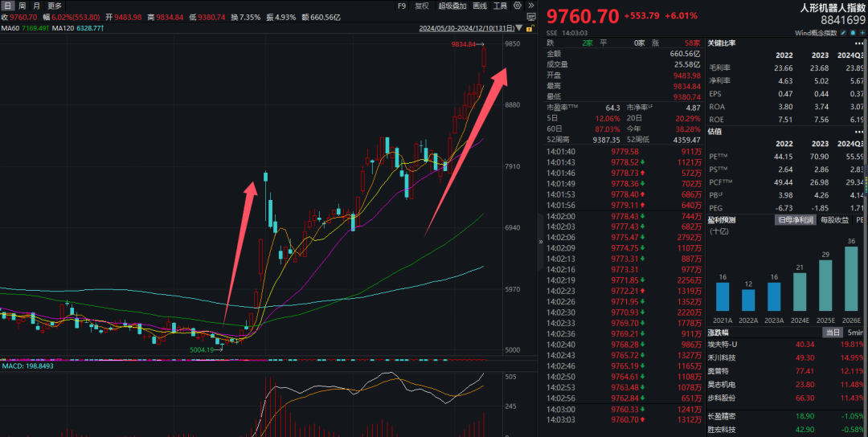The width and height of the screenshot is (868, 437).
Task: Open stock 步科股份 row
Action: (x=787, y=398)
